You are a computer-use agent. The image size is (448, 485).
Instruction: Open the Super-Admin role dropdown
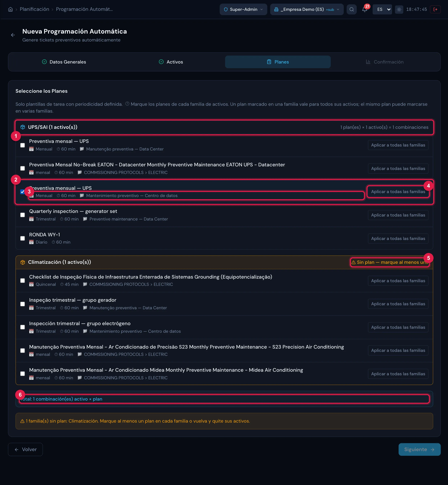243,9
